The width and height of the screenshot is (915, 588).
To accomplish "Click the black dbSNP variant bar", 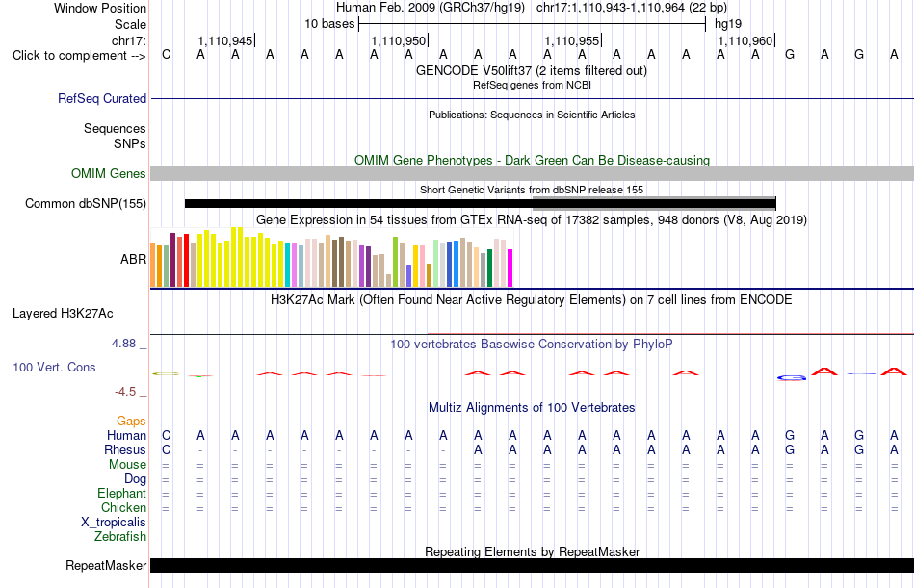I will tap(481, 204).
